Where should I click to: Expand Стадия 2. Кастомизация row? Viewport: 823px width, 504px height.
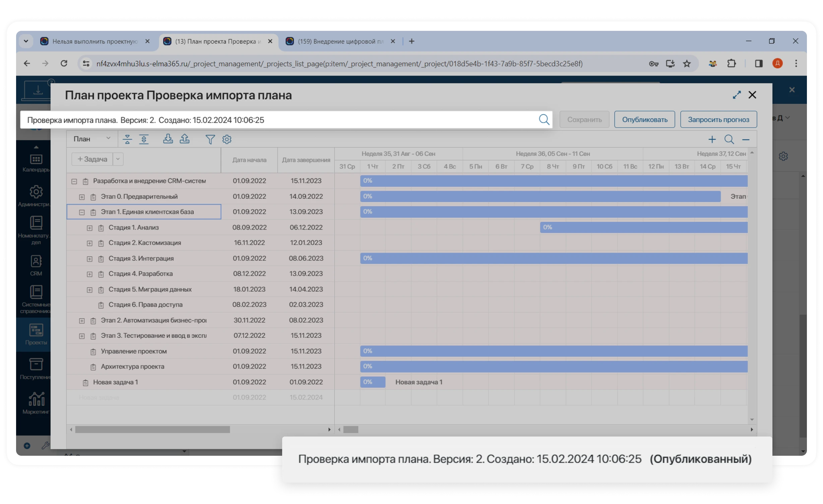[x=89, y=243]
